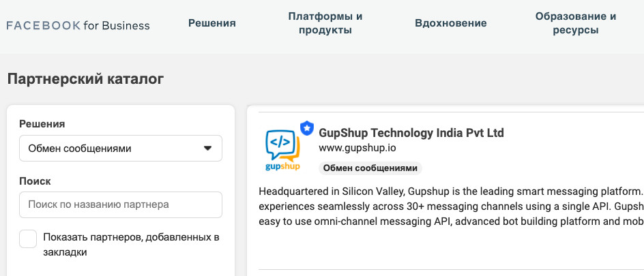Open the GupShup Technology India Pvt Ltd title
644x276 pixels.
tap(411, 133)
